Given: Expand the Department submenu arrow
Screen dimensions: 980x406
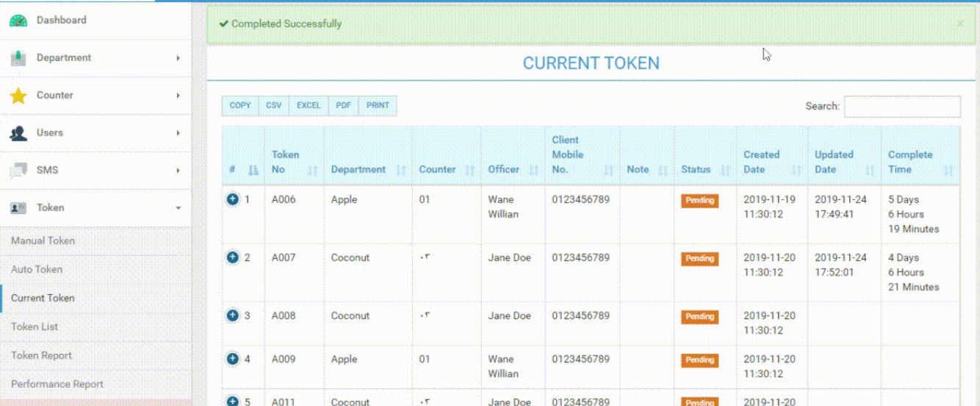Looking at the screenshot, I should tap(178, 58).
